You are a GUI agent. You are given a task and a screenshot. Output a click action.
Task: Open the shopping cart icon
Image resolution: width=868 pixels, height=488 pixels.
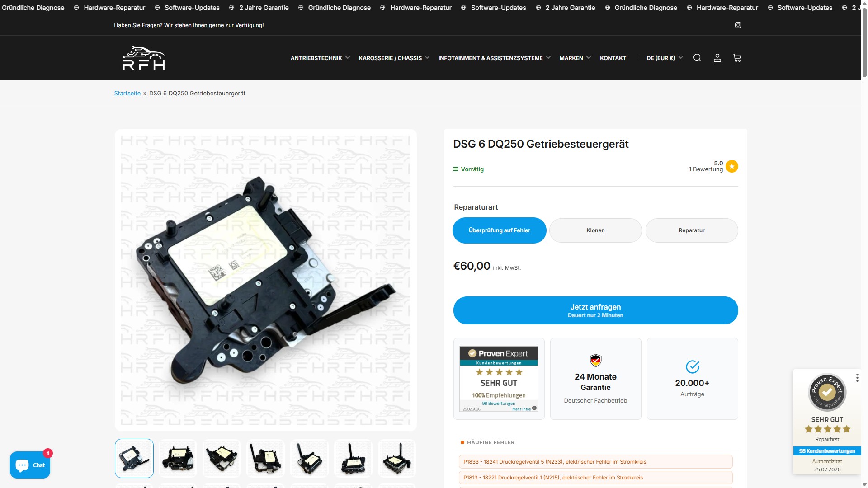coord(737,58)
